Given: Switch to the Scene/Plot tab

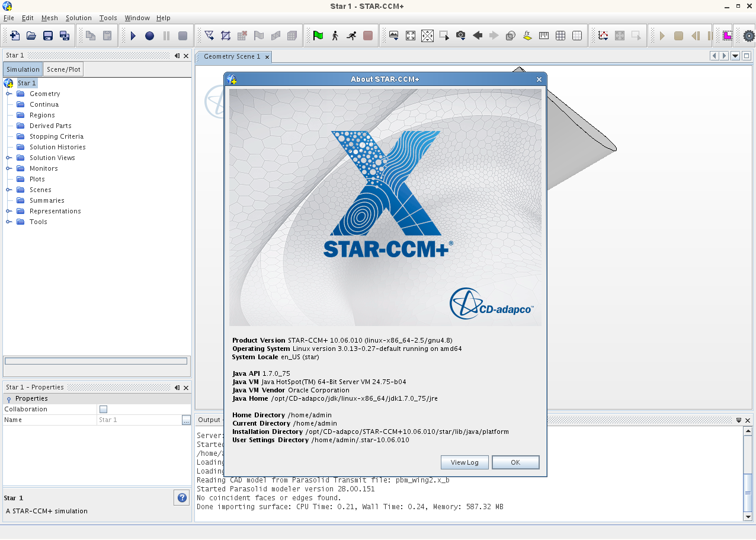Looking at the screenshot, I should pyautogui.click(x=63, y=69).
